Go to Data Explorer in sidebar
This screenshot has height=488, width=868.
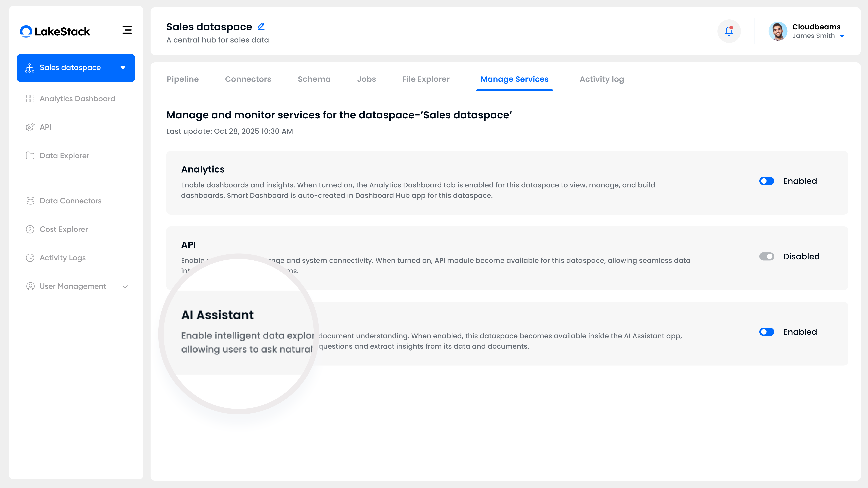[64, 156]
